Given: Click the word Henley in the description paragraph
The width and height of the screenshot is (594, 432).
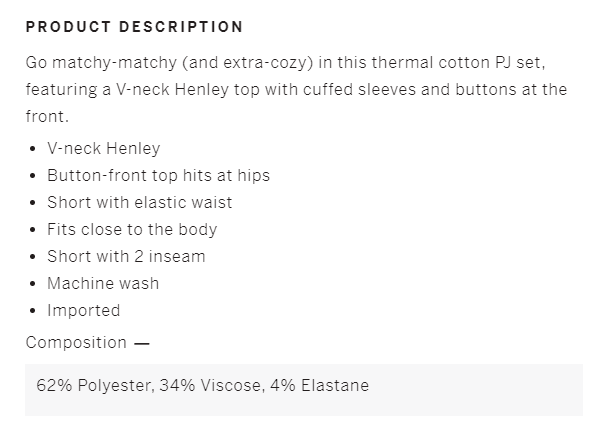Looking at the screenshot, I should tap(202, 90).
